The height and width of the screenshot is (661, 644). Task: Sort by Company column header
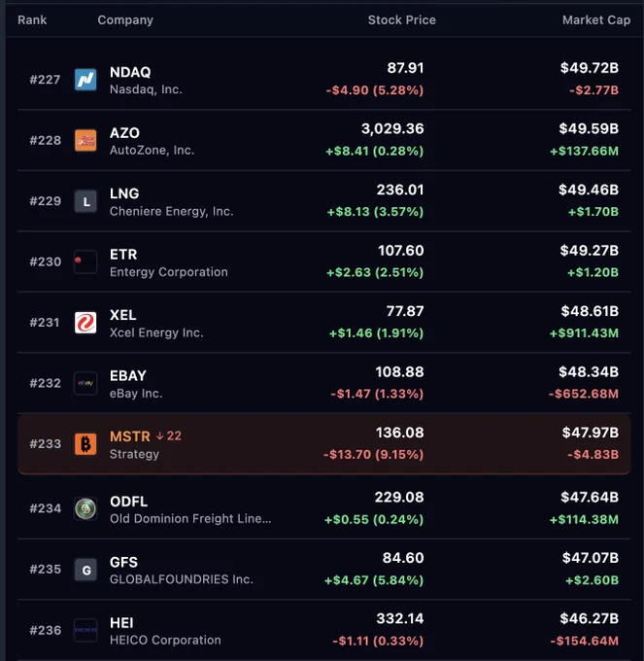pyautogui.click(x=125, y=19)
